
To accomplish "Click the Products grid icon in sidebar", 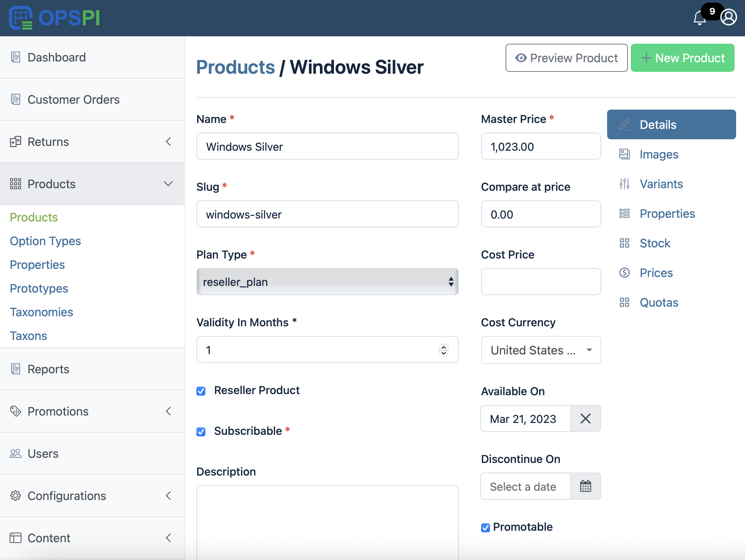I will (16, 184).
